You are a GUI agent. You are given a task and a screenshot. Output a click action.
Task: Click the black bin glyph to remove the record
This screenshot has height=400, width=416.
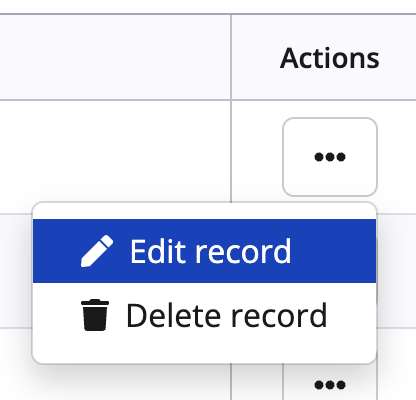95,315
